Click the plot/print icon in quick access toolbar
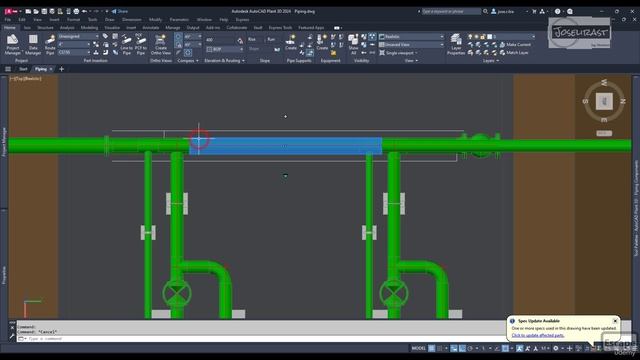640x360 pixels. 76,11
